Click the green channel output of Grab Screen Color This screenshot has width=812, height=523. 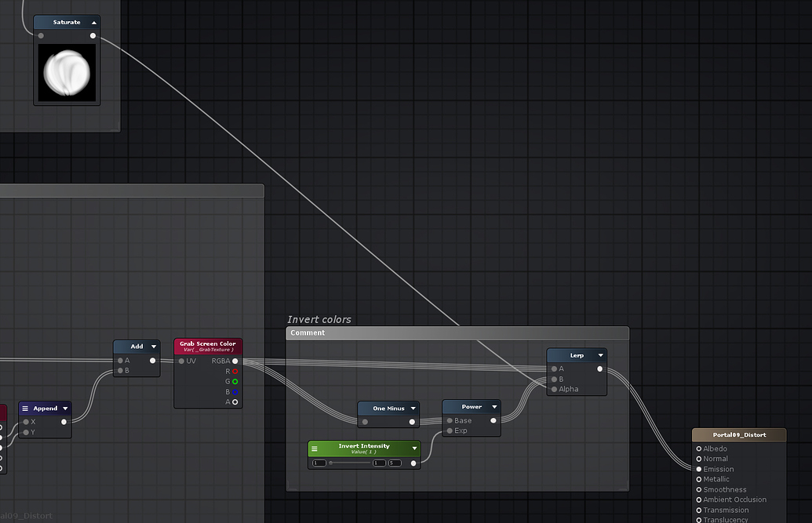(236, 382)
